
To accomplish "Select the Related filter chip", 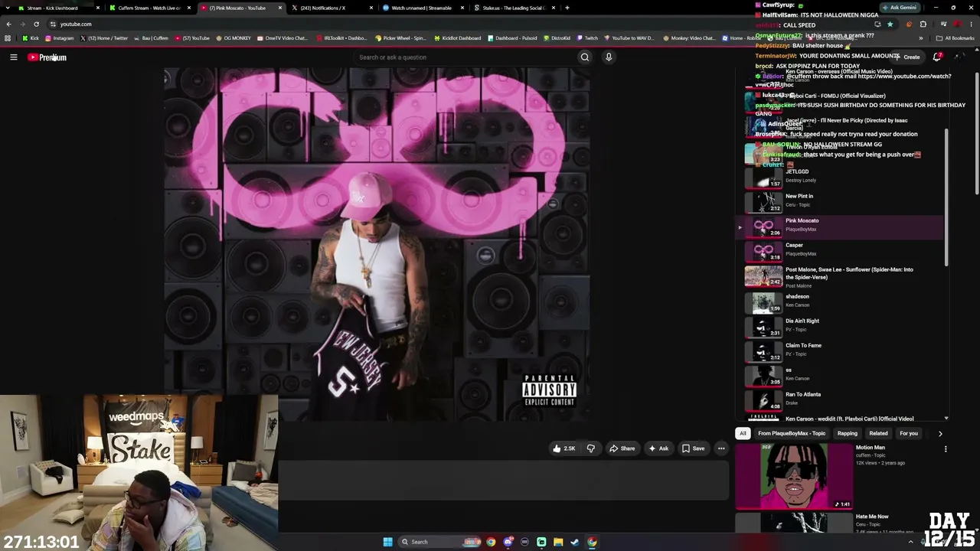I will [878, 433].
